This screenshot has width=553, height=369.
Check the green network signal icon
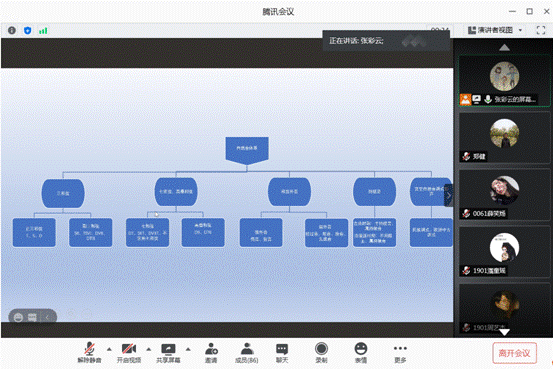click(x=43, y=31)
